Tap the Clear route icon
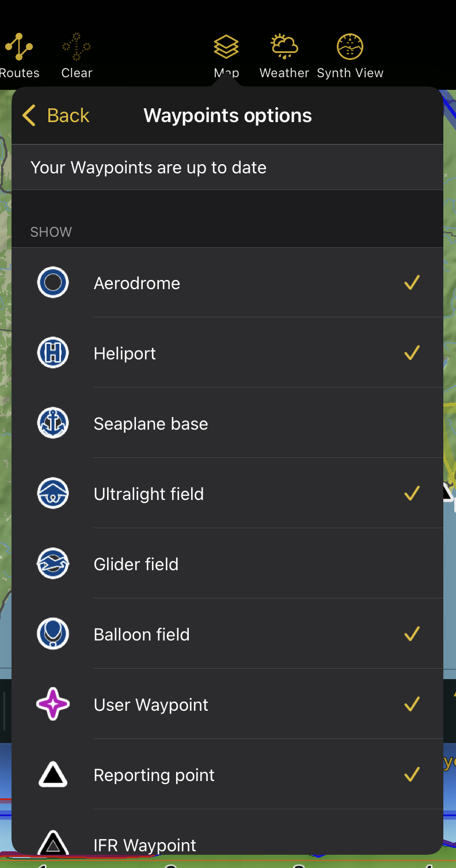The width and height of the screenshot is (456, 868). click(77, 47)
